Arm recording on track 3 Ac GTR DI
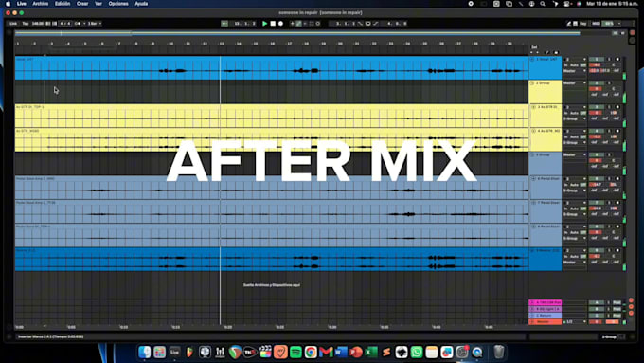The image size is (644, 363). pos(617,107)
